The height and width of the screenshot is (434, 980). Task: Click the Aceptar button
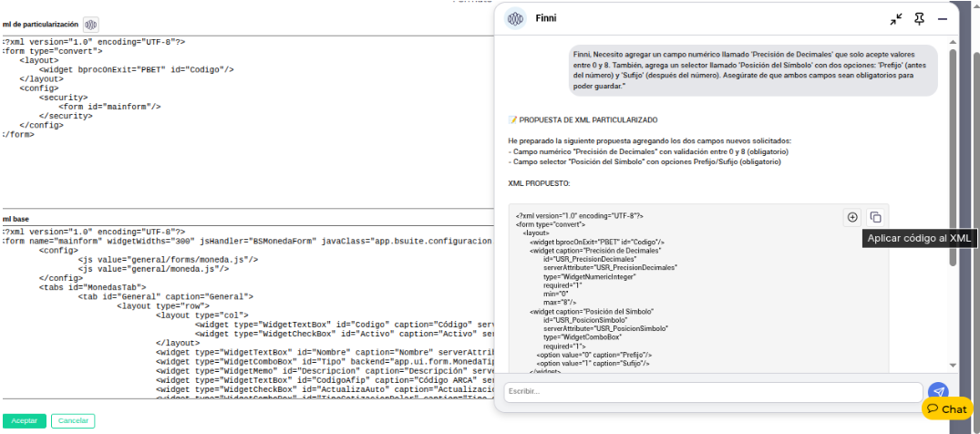[25, 421]
